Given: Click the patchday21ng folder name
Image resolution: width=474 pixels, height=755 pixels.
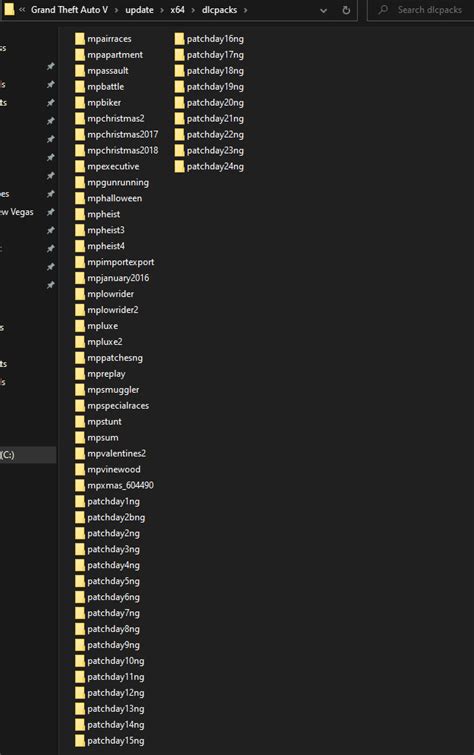Looking at the screenshot, I should 215,118.
